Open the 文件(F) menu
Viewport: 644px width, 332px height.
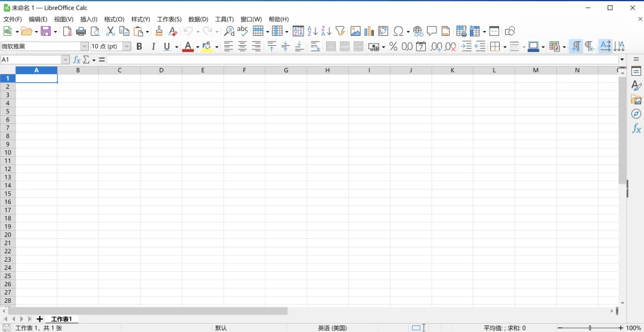pos(13,19)
